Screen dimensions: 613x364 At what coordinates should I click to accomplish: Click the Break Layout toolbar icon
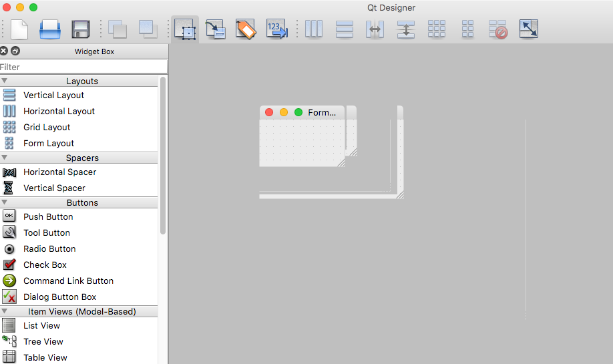point(498,29)
